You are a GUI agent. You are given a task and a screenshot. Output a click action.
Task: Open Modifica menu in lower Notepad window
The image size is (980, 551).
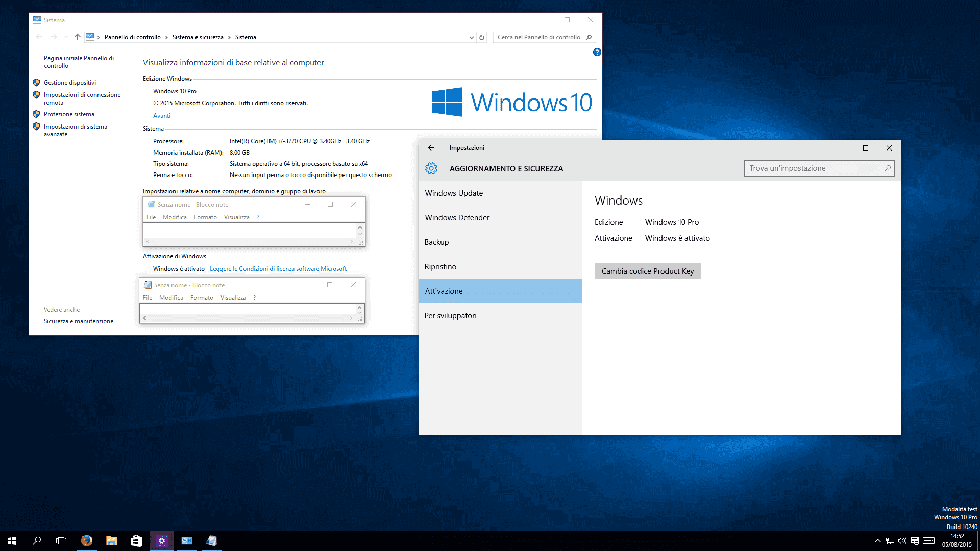point(171,298)
